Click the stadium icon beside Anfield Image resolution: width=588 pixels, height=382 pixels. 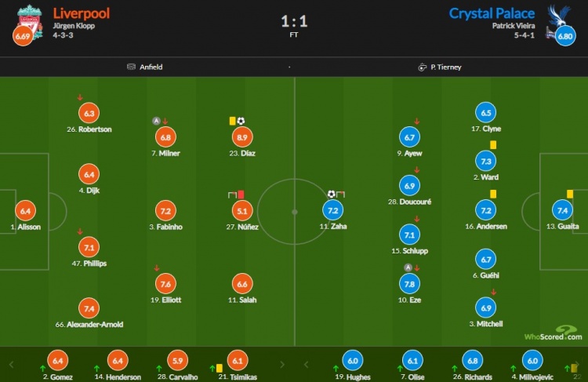coord(131,67)
